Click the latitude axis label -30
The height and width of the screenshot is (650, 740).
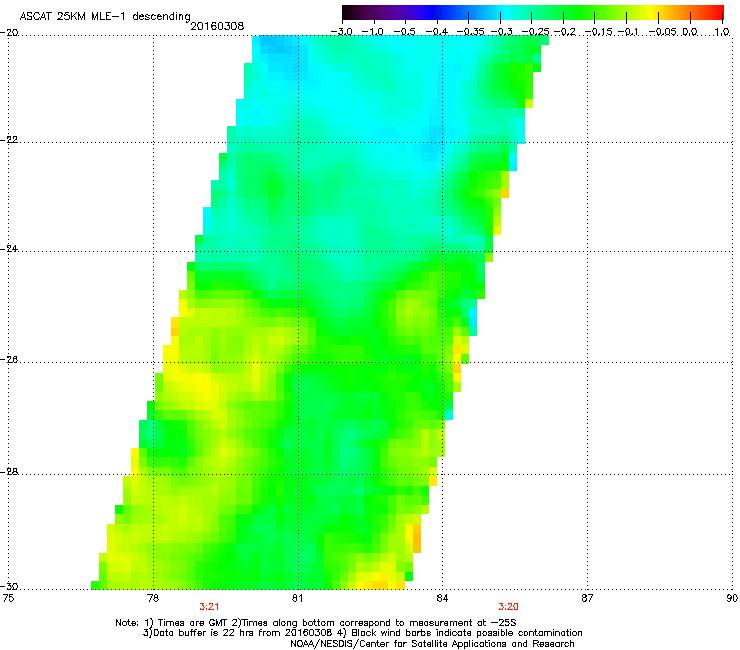pos(9,586)
